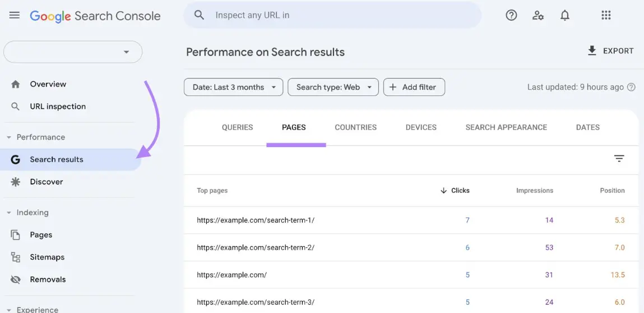This screenshot has width=644, height=313.
Task: Go to Overview in sidebar
Action: click(x=48, y=84)
